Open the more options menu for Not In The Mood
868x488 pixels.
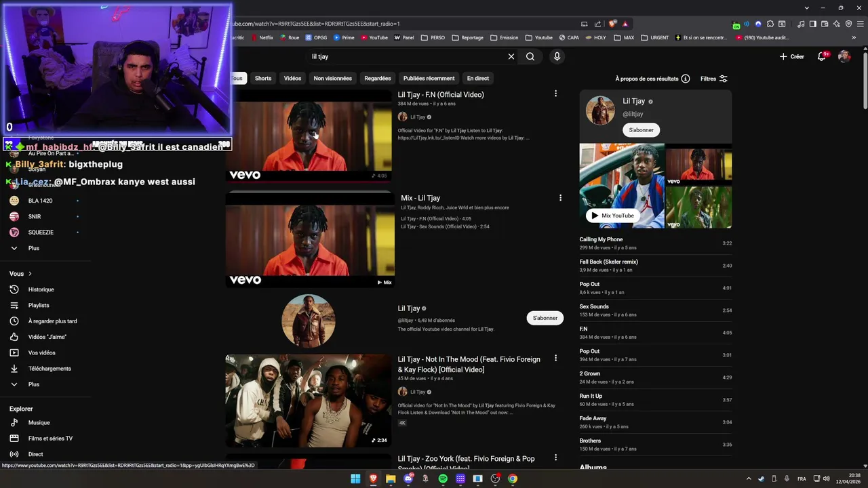click(x=555, y=358)
